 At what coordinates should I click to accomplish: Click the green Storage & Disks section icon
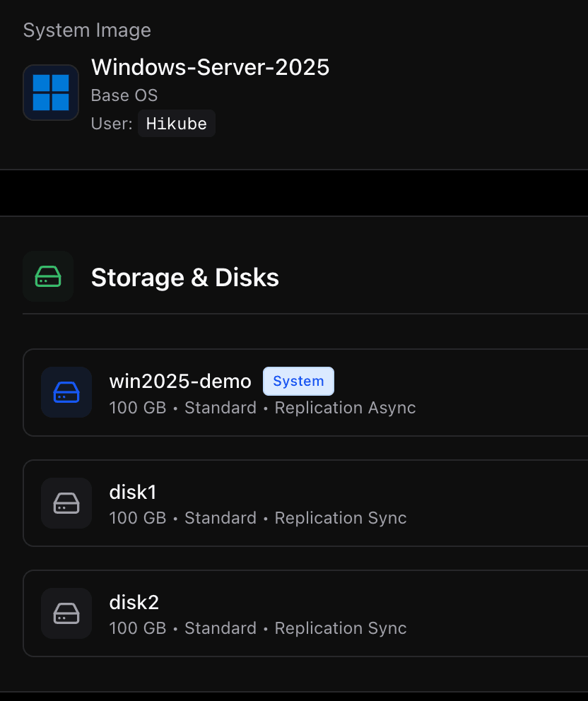48,276
